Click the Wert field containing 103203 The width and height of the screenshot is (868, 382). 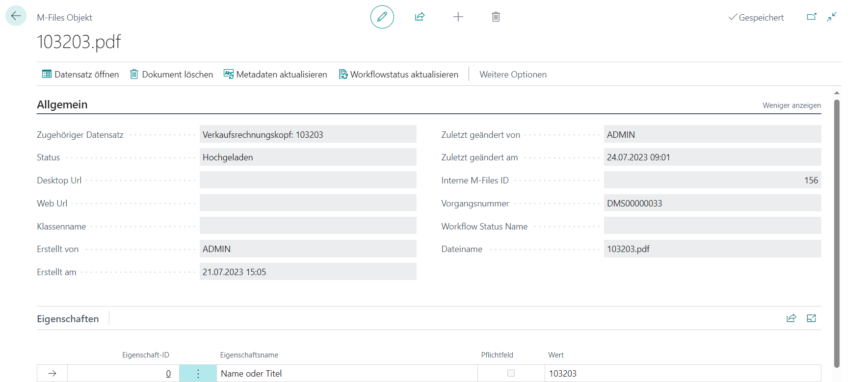tap(683, 374)
